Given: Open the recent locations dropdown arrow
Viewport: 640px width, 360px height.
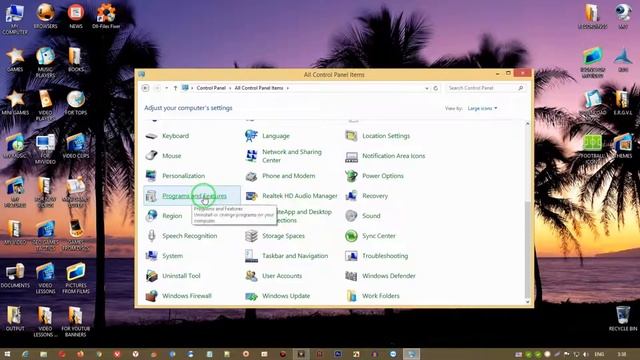Looking at the screenshot, I should pos(167,88).
